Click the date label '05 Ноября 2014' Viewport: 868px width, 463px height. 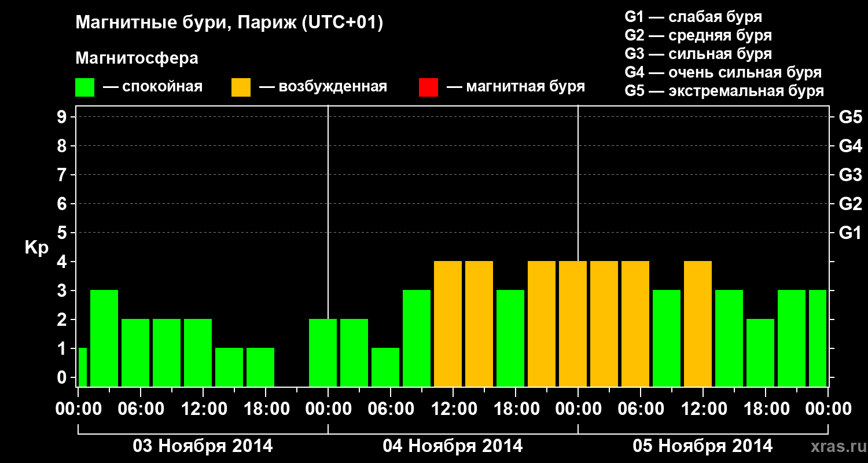703,446
